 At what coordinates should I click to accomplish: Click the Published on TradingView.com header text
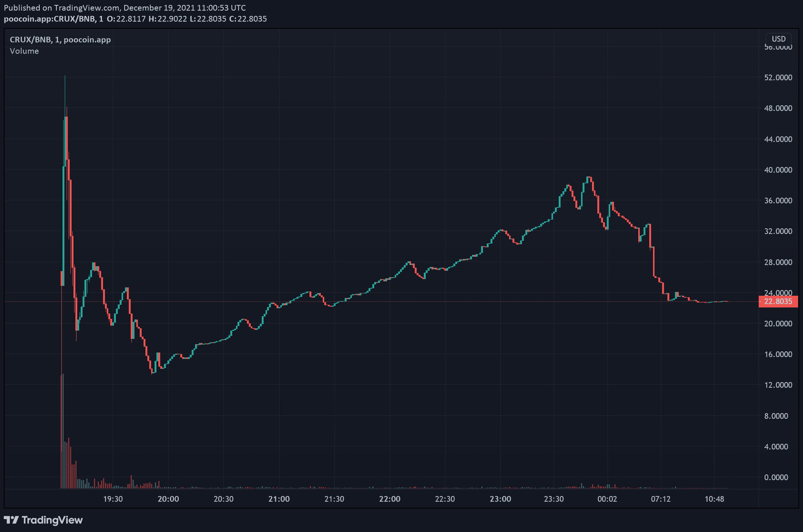click(125, 8)
